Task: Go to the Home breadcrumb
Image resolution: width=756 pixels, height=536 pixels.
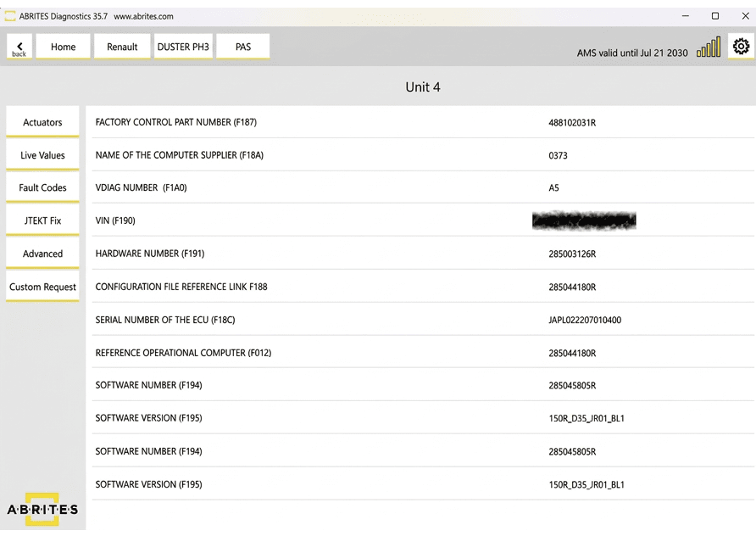Action: coord(64,47)
